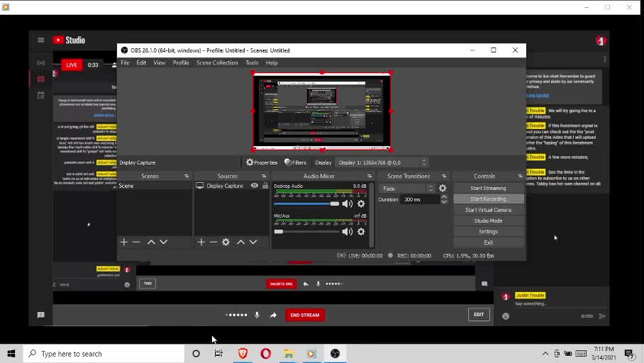Image resolution: width=644 pixels, height=363 pixels.
Task: Toggle Display Capture lock
Action: [x=265, y=186]
